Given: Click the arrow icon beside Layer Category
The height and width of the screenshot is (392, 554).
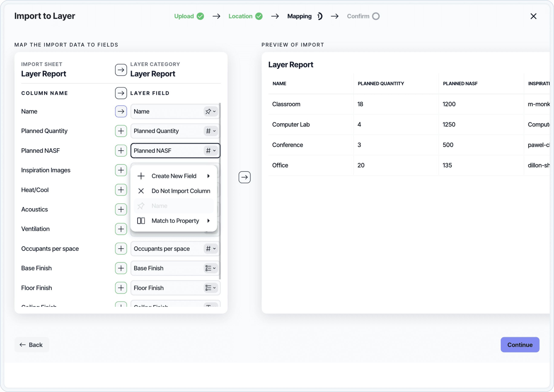Looking at the screenshot, I should click(121, 70).
